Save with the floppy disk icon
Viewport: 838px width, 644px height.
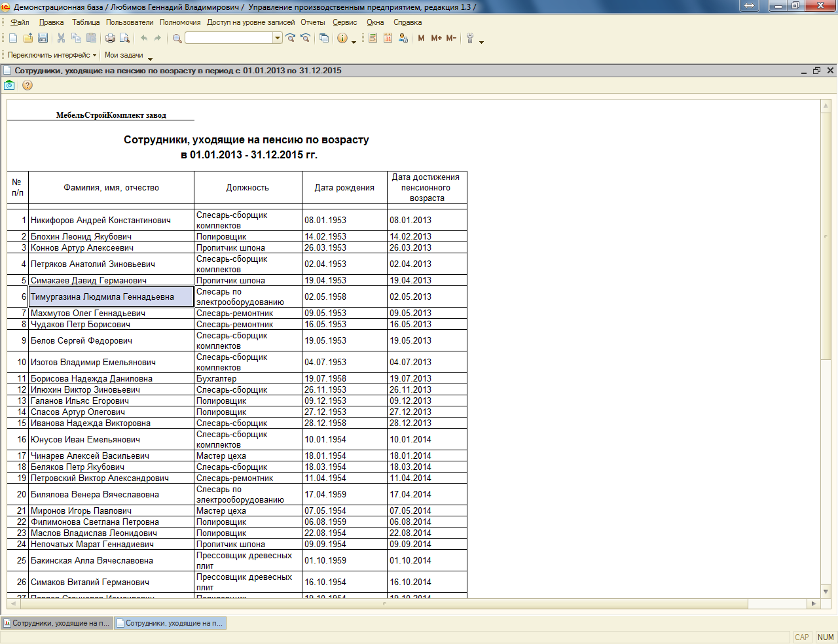point(43,39)
